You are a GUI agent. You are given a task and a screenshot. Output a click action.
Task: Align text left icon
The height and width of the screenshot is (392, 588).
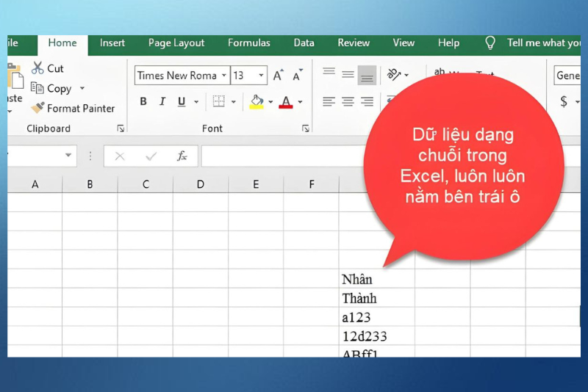pos(329,101)
